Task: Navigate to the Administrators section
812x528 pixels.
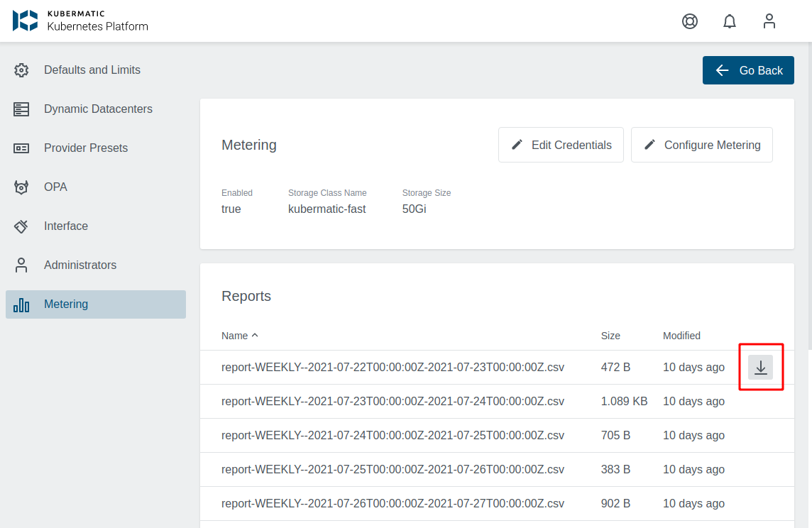Action: coord(79,265)
